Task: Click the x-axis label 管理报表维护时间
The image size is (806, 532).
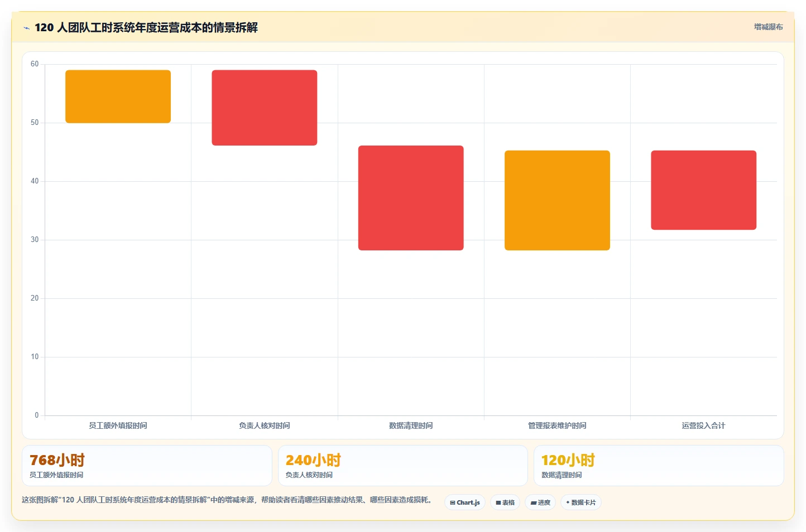Action: (557, 425)
